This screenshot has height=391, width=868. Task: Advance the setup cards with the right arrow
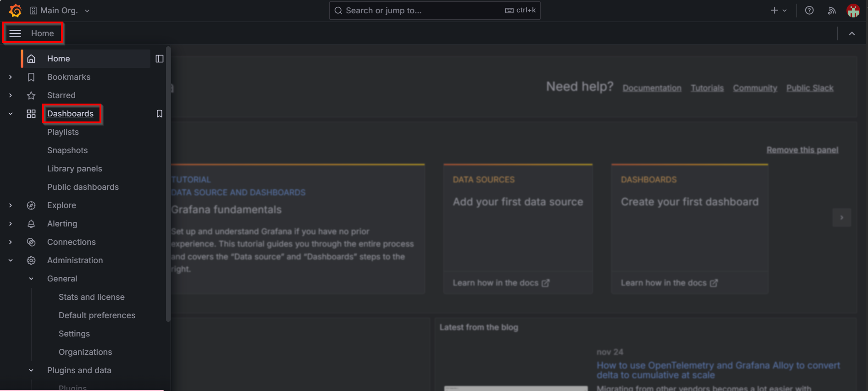(x=842, y=217)
